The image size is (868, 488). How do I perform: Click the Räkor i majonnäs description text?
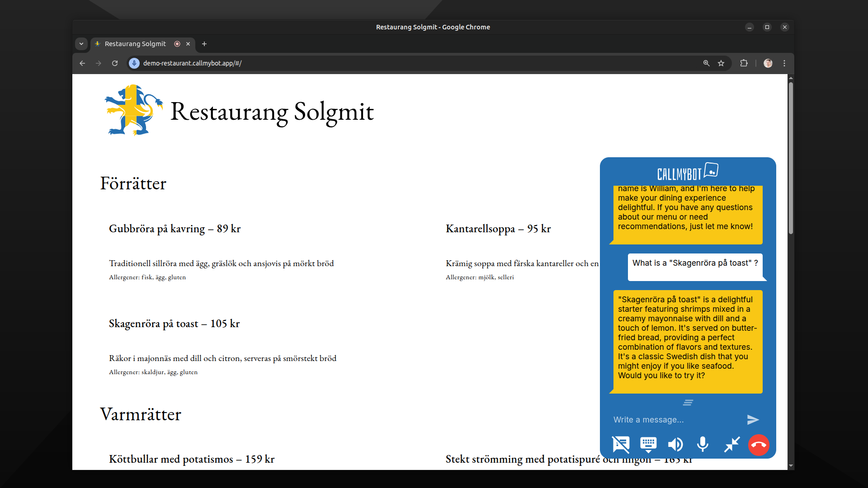[222, 358]
